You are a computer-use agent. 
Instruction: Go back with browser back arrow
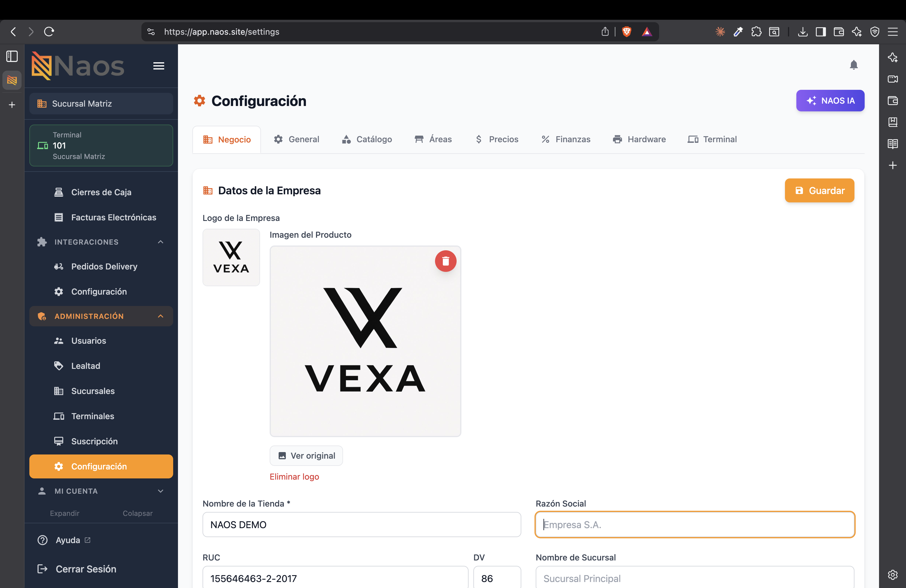coord(13,31)
